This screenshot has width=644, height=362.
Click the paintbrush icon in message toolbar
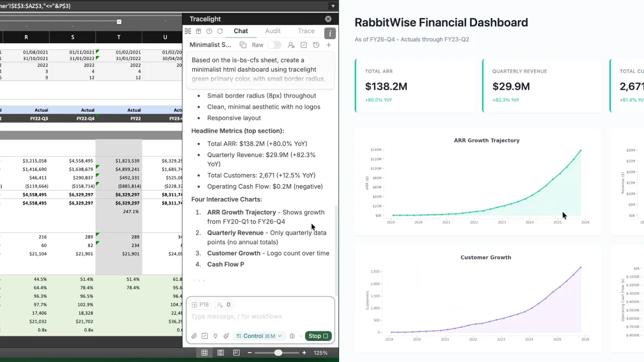226,336
